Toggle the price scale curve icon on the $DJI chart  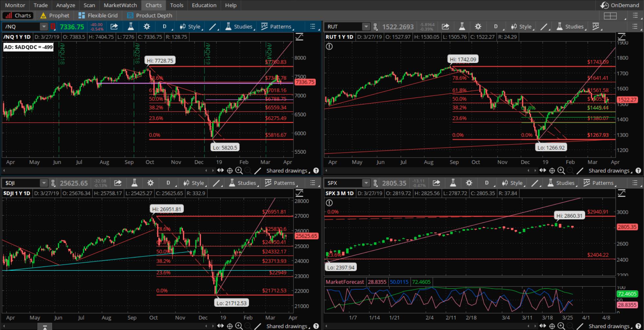pyautogui.click(x=299, y=193)
